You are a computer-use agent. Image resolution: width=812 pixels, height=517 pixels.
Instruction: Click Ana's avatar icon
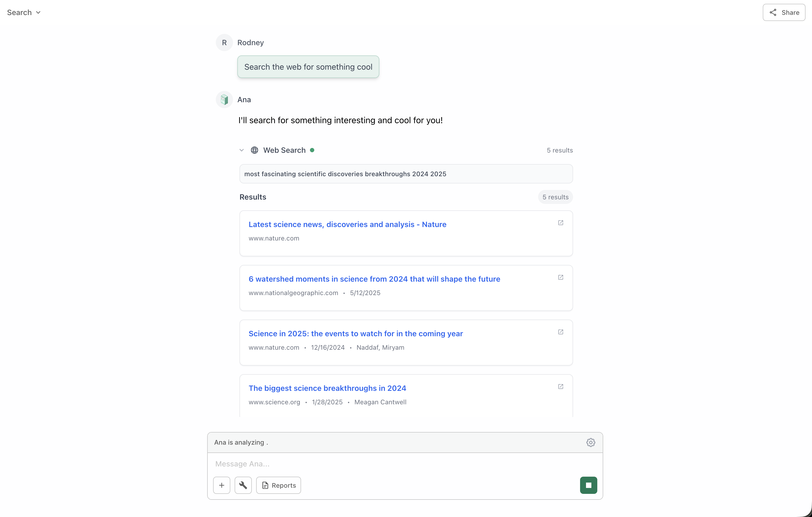pyautogui.click(x=224, y=100)
